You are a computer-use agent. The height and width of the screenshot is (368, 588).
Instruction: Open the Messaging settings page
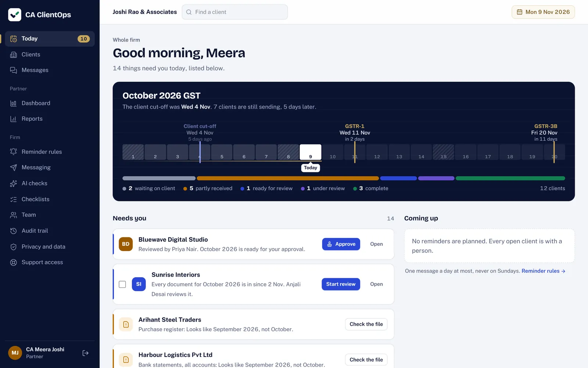click(x=50, y=167)
